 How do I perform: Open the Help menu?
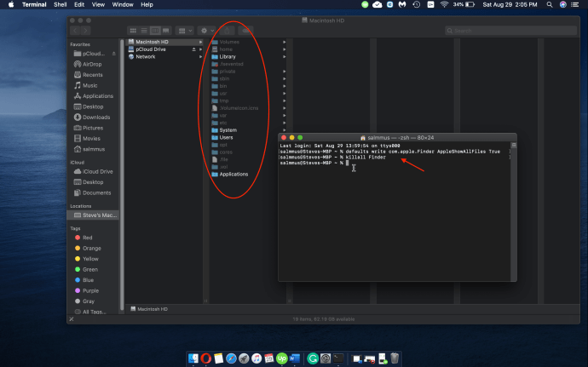click(147, 4)
